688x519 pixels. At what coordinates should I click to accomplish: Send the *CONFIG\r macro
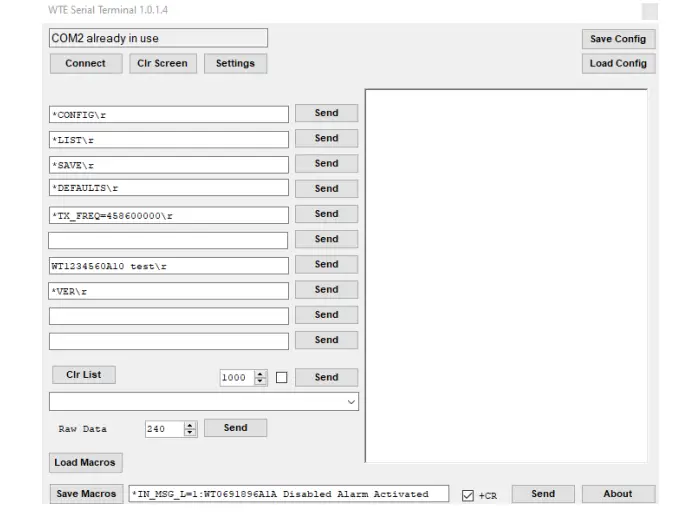click(326, 113)
